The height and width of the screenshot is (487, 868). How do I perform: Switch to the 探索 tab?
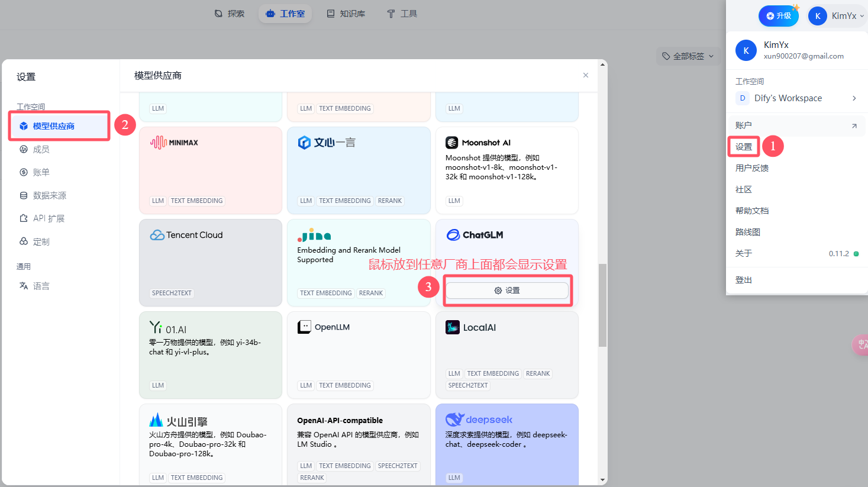tap(230, 14)
